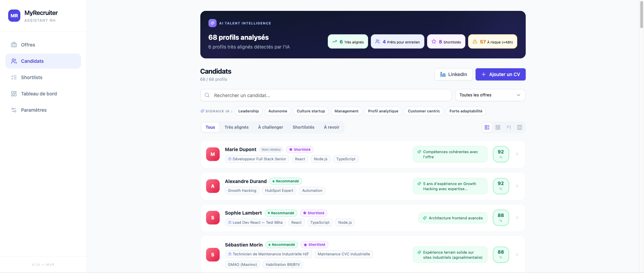Click the warning triangle icon in À risque

tap(475, 42)
